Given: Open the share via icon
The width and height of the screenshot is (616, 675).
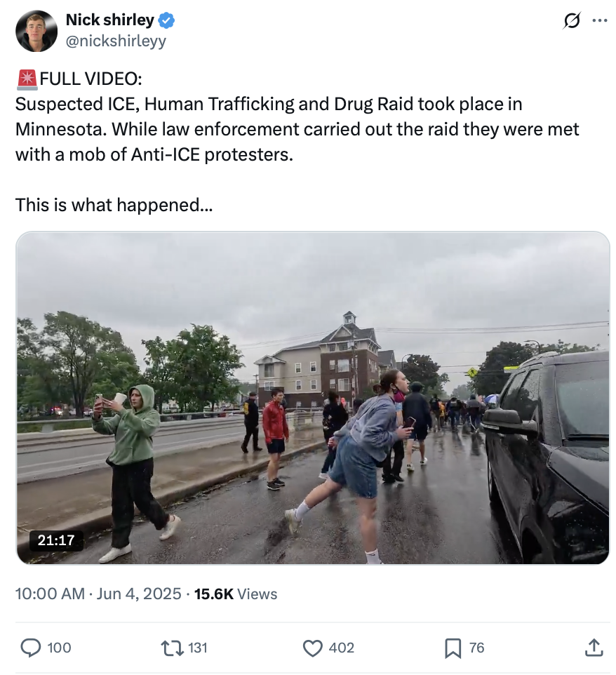Looking at the screenshot, I should [594, 648].
